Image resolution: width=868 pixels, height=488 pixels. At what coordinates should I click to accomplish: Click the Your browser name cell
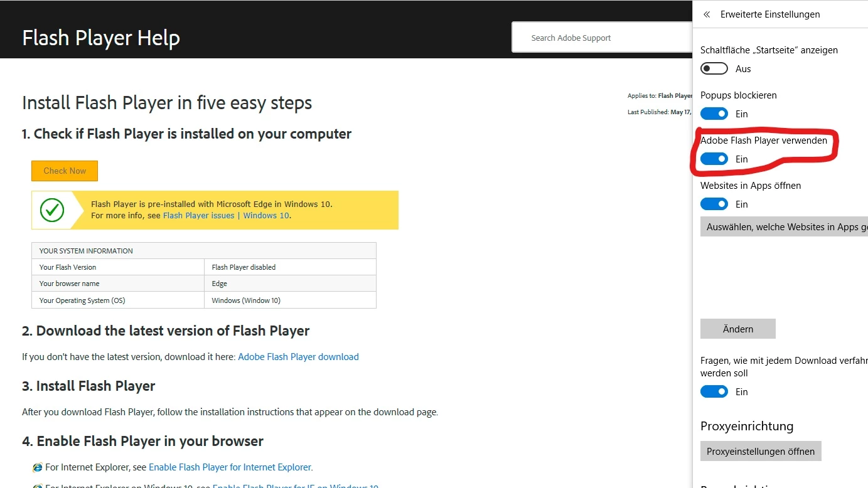(118, 284)
